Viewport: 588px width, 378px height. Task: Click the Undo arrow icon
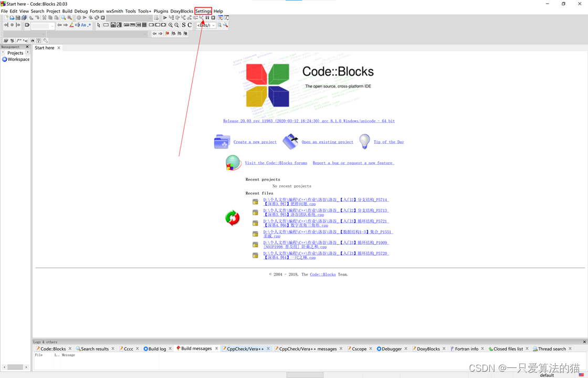(31, 18)
